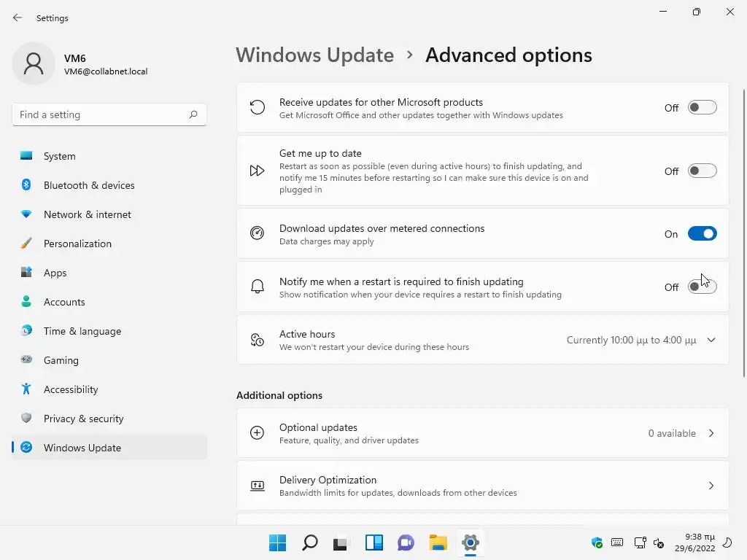Image resolution: width=747 pixels, height=560 pixels.
Task: Click the VM6@collabnet.local email text
Action: click(106, 71)
